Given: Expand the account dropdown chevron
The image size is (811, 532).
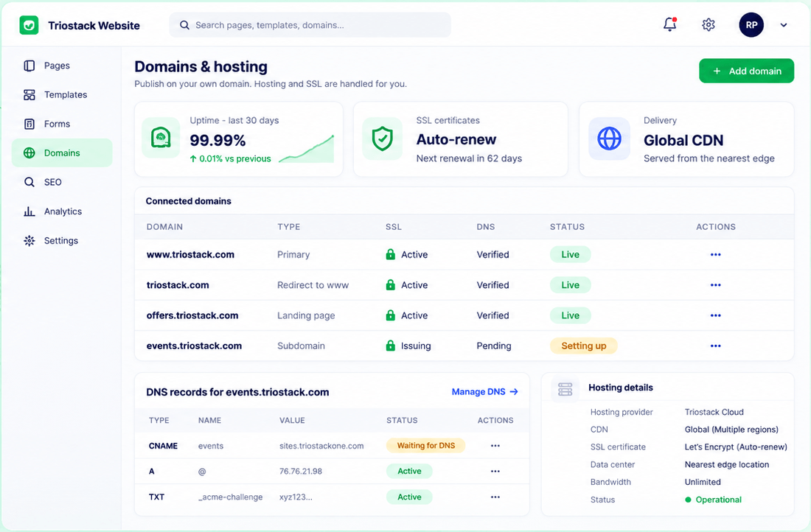Looking at the screenshot, I should 784,25.
